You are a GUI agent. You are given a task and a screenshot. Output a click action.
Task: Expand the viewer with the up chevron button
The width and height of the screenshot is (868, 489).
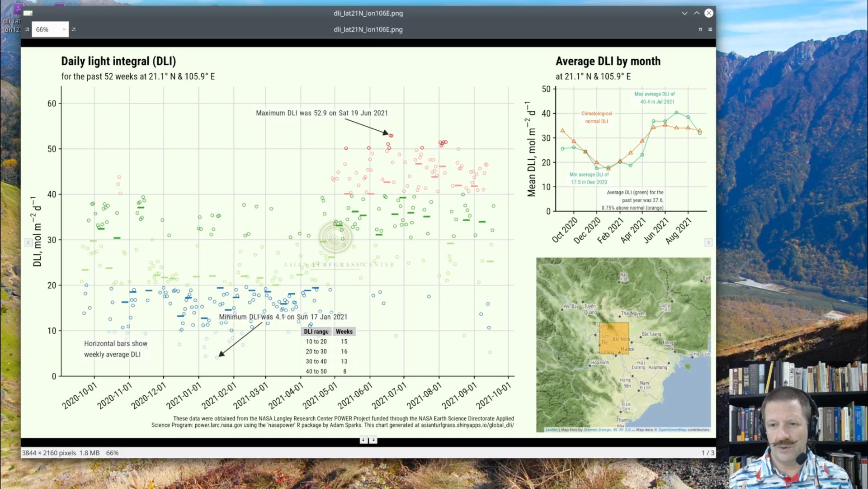click(x=697, y=13)
